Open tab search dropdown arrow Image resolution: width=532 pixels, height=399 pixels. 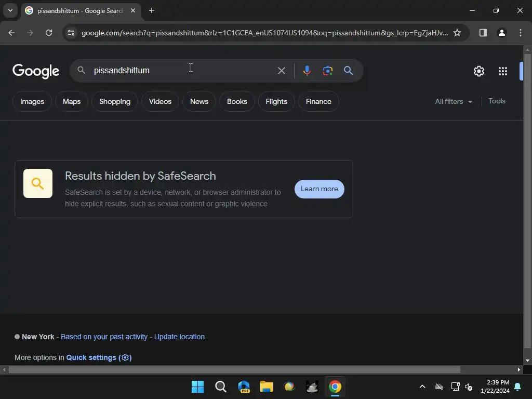coord(10,10)
